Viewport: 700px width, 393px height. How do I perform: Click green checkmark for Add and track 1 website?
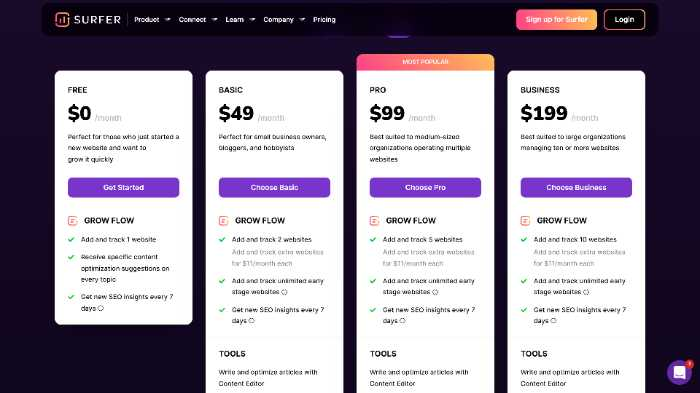click(71, 239)
